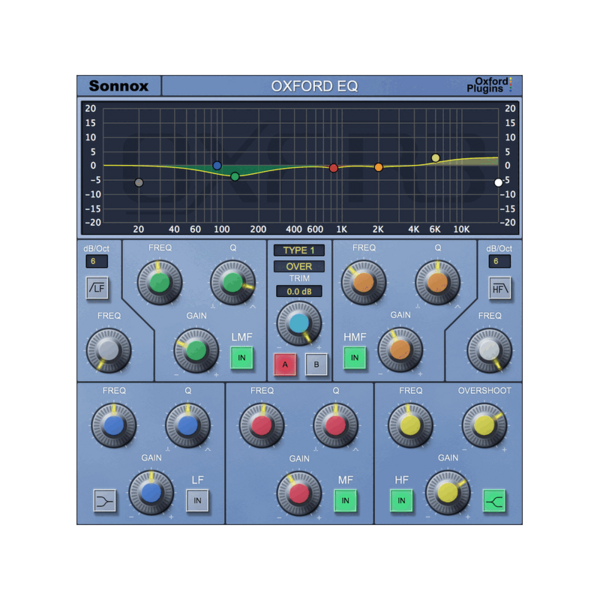Click the red MF FREQ knob
Screen dimensions: 600x600
pyautogui.click(x=262, y=426)
